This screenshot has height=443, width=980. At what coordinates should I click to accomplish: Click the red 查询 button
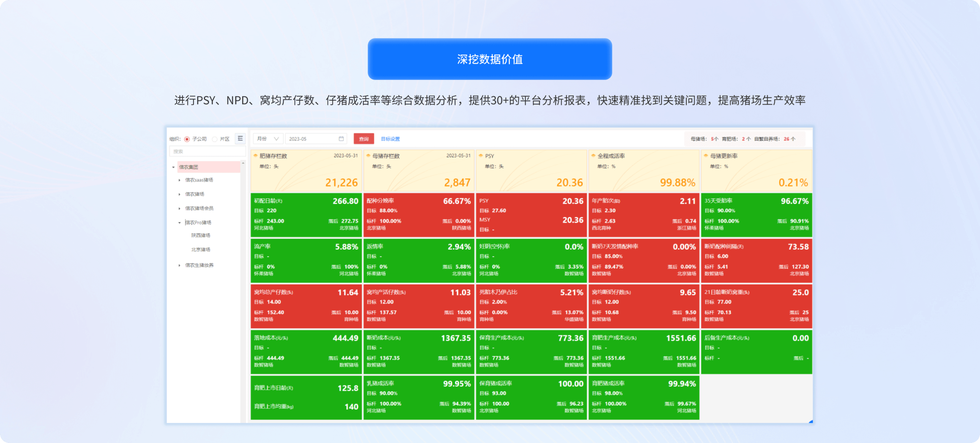(363, 139)
